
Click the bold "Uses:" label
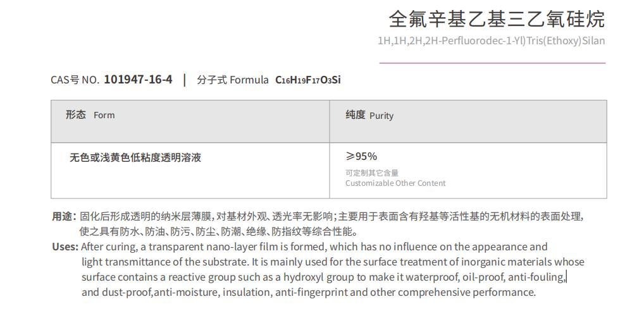[65, 247]
